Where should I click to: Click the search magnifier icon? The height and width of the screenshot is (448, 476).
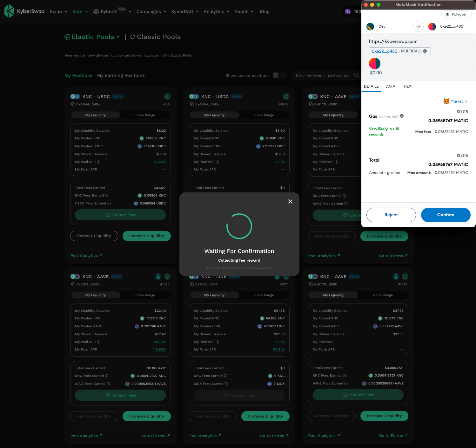pos(357,75)
